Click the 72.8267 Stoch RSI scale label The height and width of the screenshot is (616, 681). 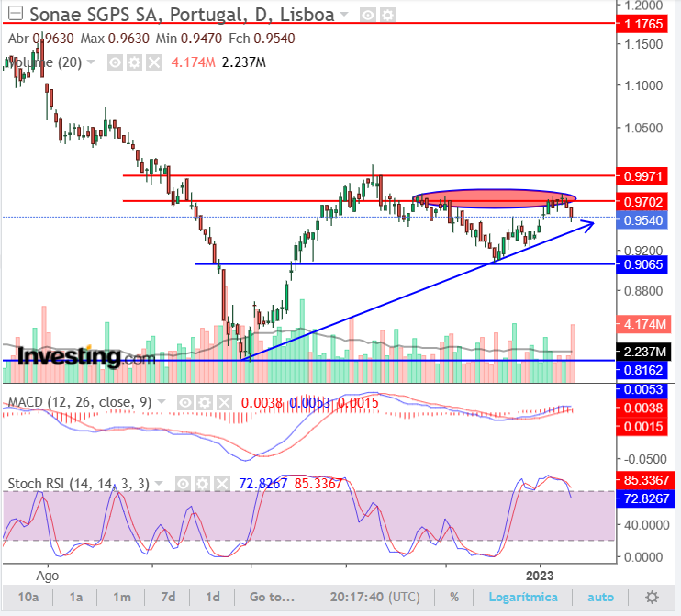645,498
